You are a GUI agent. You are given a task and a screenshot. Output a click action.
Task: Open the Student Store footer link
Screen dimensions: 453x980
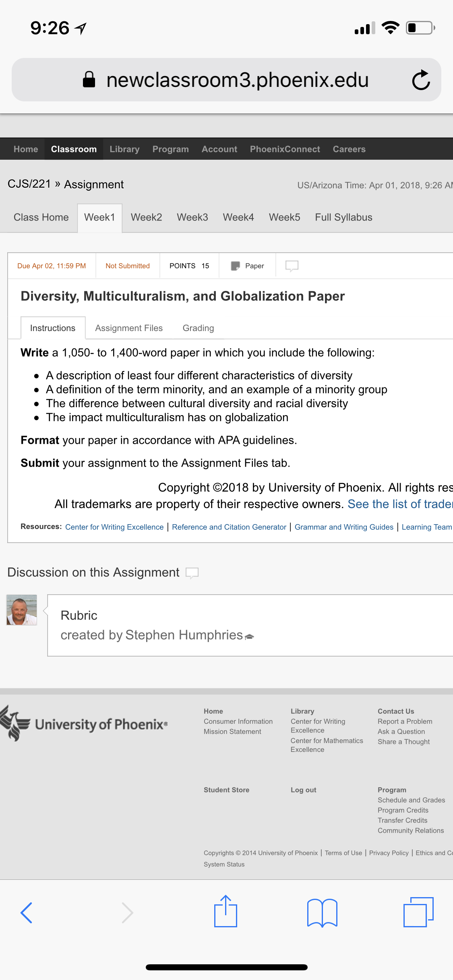point(226,790)
